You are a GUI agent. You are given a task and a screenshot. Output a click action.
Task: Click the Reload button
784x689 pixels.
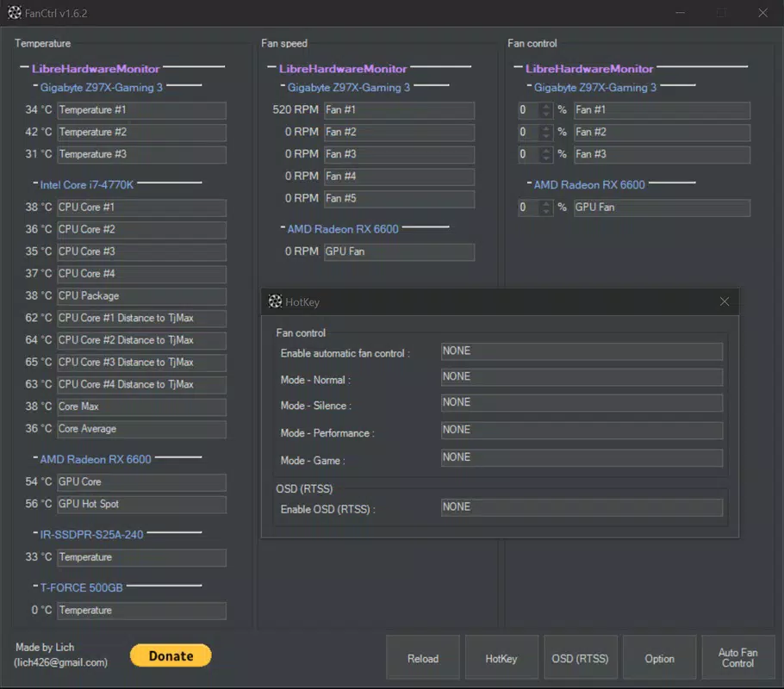423,657
